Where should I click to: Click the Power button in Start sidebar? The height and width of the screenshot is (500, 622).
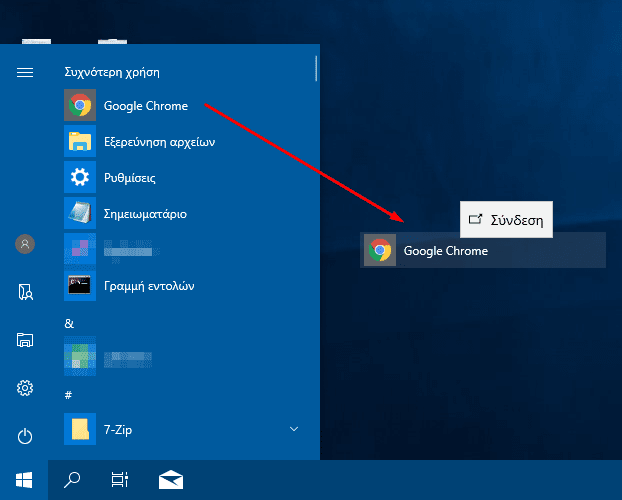coord(25,436)
